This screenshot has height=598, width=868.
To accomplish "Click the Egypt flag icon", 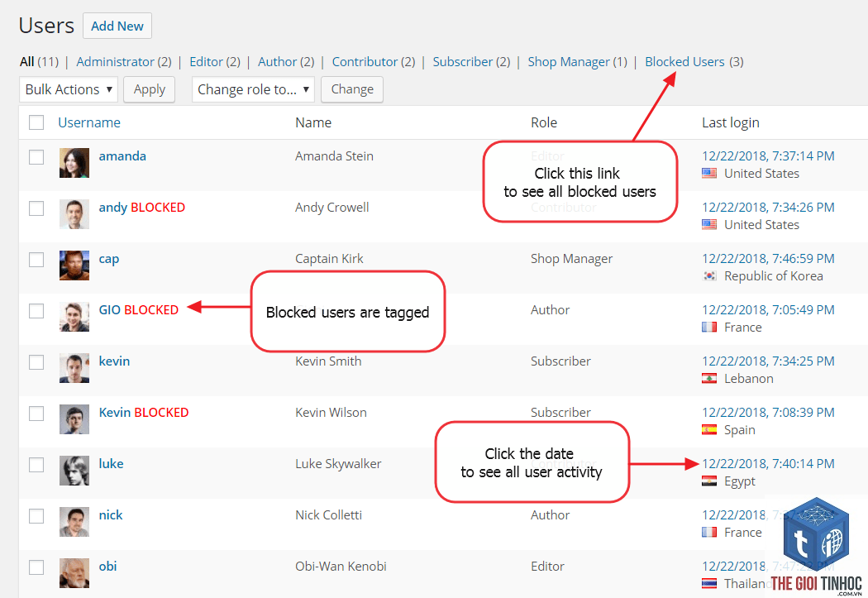I will tap(709, 481).
